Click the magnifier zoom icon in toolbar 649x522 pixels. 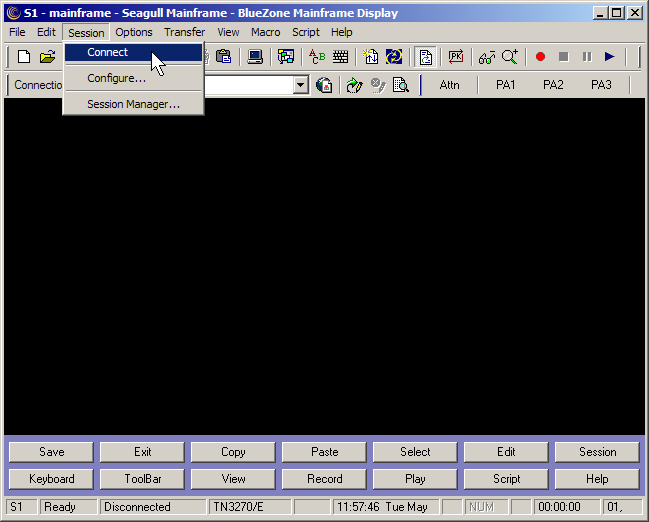510,57
